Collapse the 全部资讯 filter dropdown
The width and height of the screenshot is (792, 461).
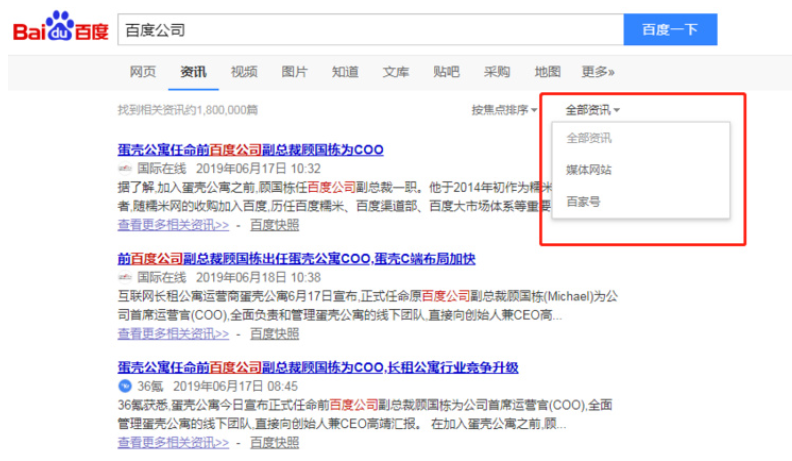[x=592, y=110]
